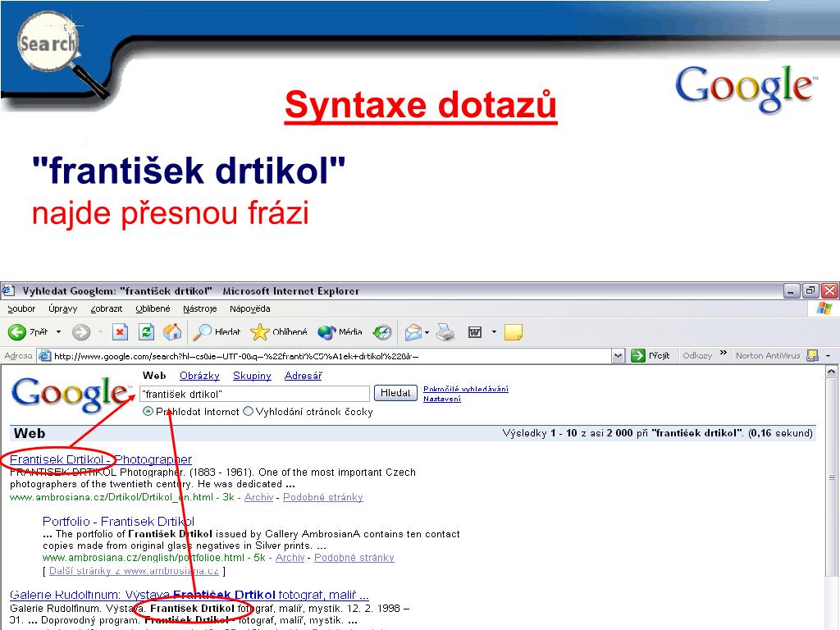Screen dimensions: 840x630
Task: Open Hledat search pane in toolbar
Action: tap(217, 332)
